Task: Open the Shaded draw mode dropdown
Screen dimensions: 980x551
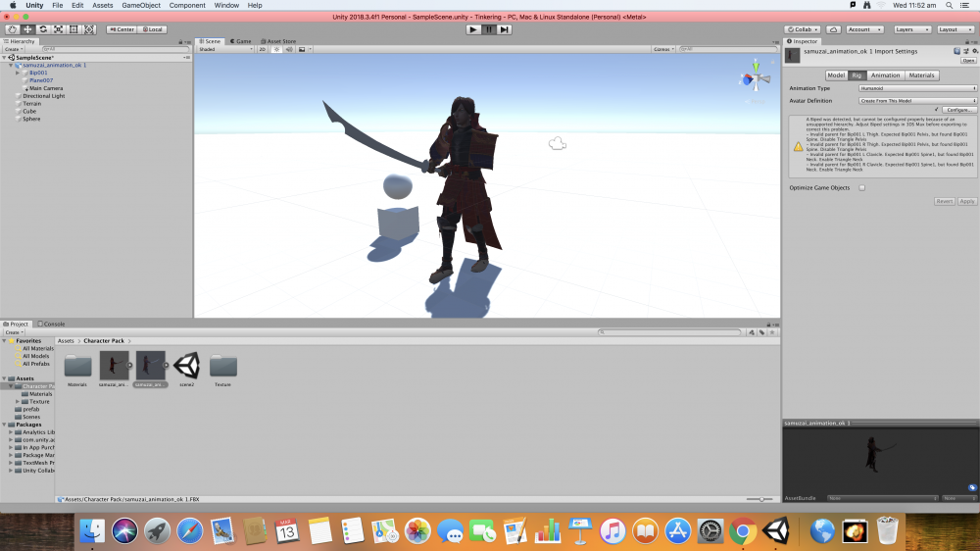Action: point(225,49)
